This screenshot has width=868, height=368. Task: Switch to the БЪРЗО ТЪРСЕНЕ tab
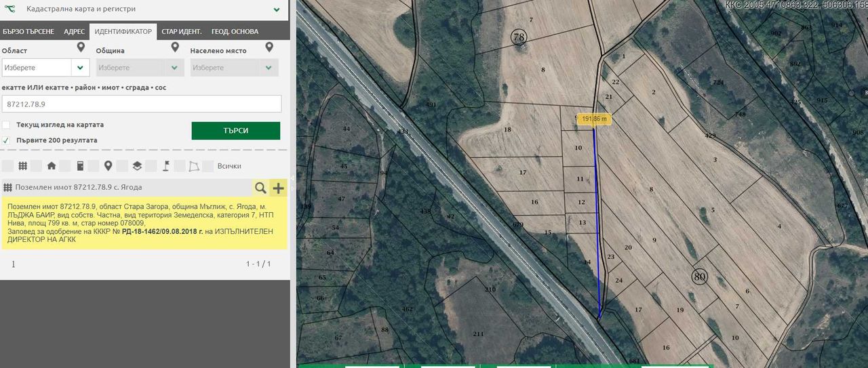(28, 32)
